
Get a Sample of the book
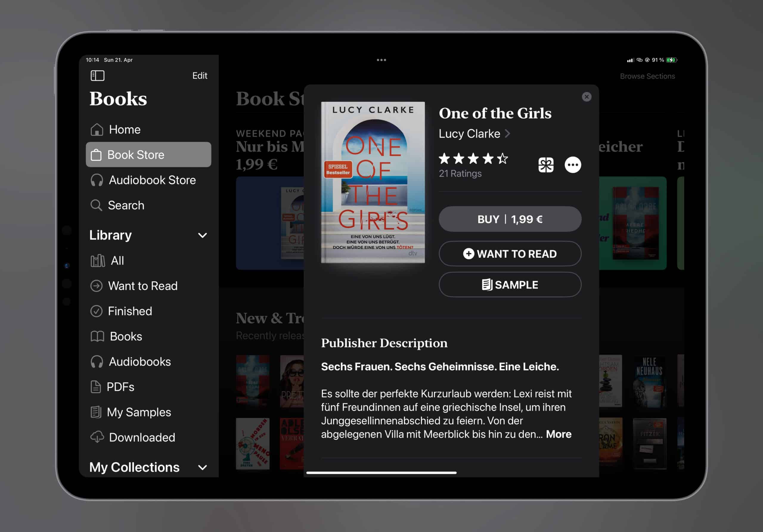[510, 285]
